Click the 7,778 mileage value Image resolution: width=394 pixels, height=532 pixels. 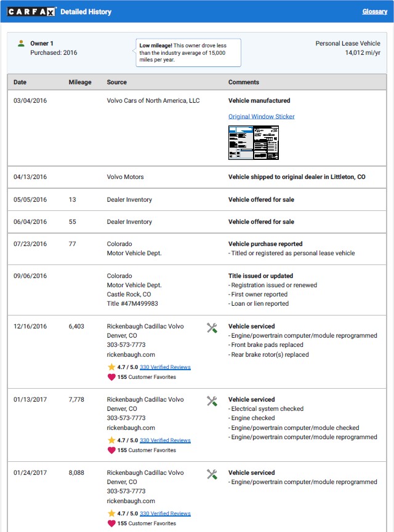[x=76, y=400]
